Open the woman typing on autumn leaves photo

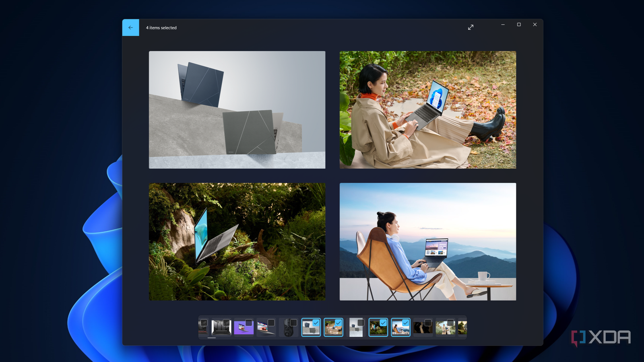click(x=427, y=109)
